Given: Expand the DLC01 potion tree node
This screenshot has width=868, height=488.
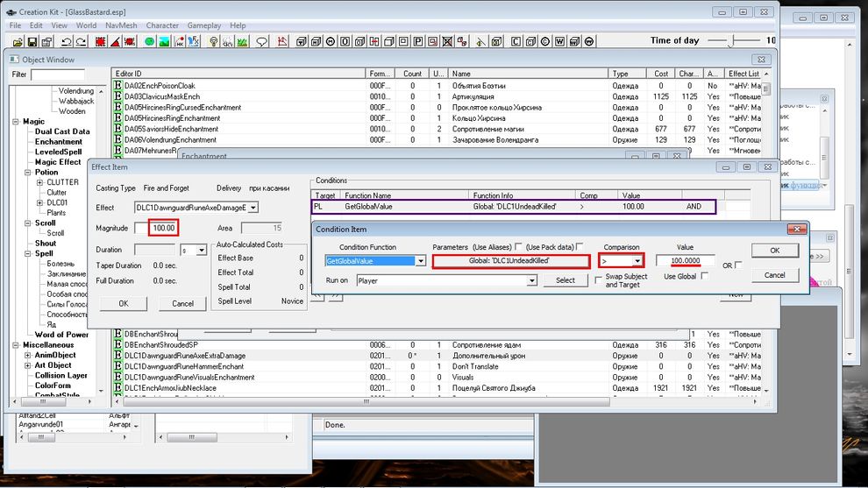Looking at the screenshot, I should [x=39, y=202].
